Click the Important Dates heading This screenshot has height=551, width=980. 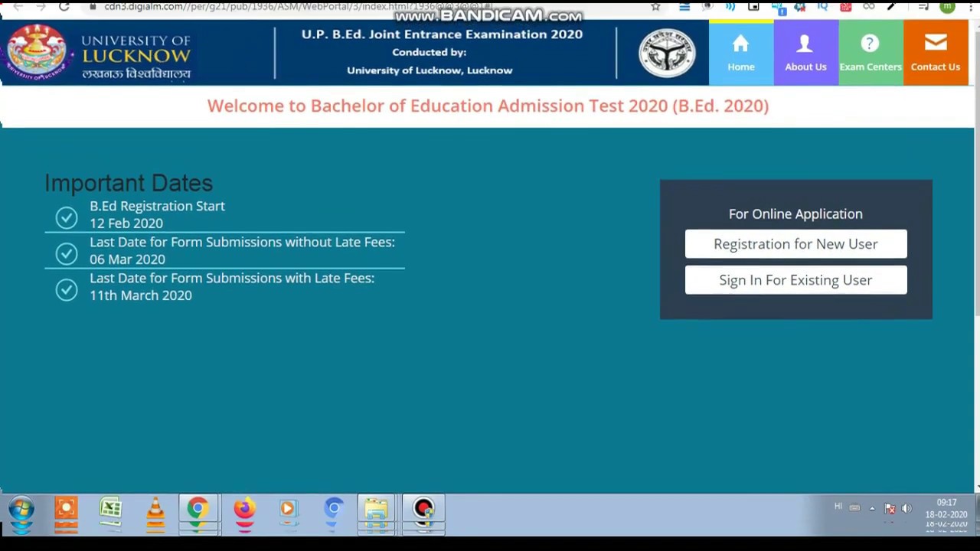point(129,183)
